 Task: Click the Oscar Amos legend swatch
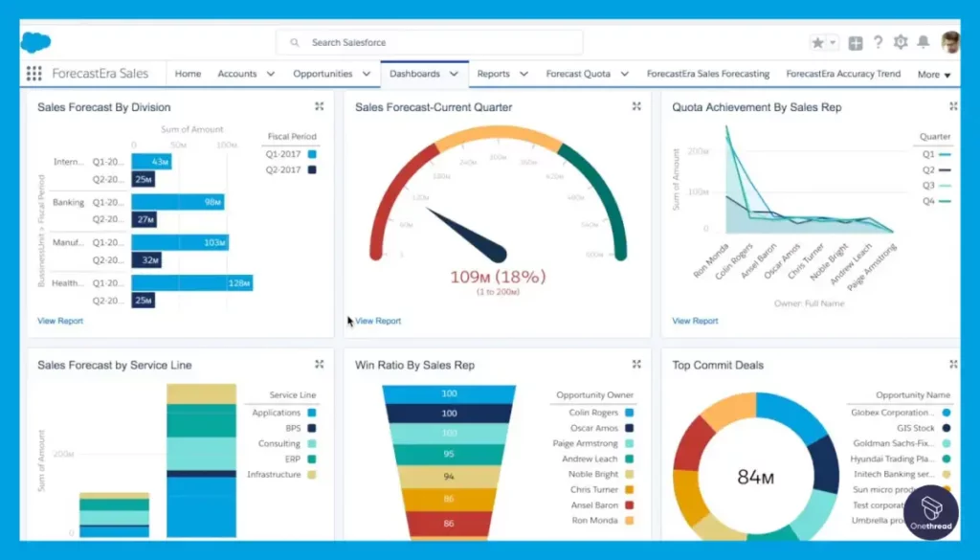pos(630,428)
